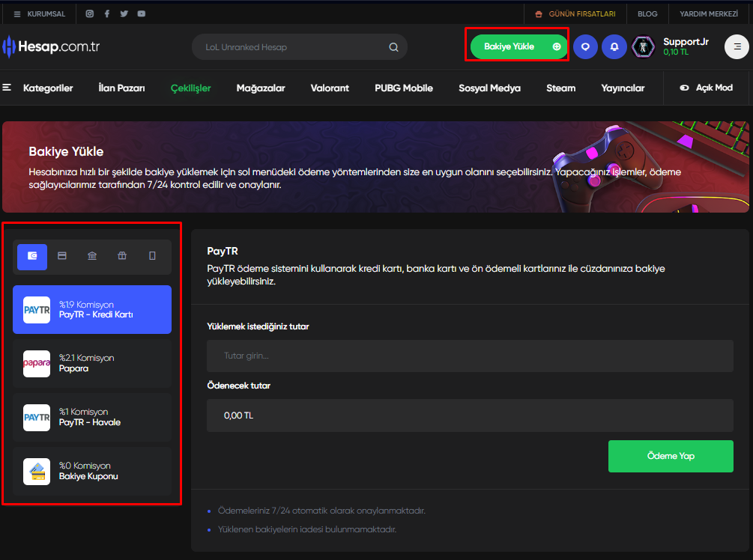
Task: Open Yardım Merkezi link
Action: [709, 14]
